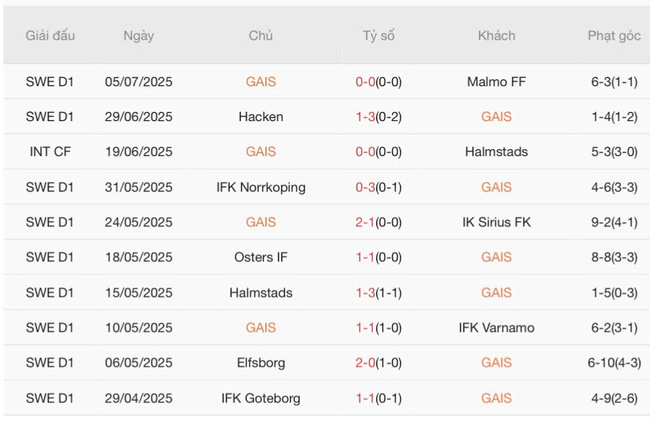This screenshot has width=650, height=424.
Task: Click the 2-1(0-0) score result
Action: tap(379, 222)
